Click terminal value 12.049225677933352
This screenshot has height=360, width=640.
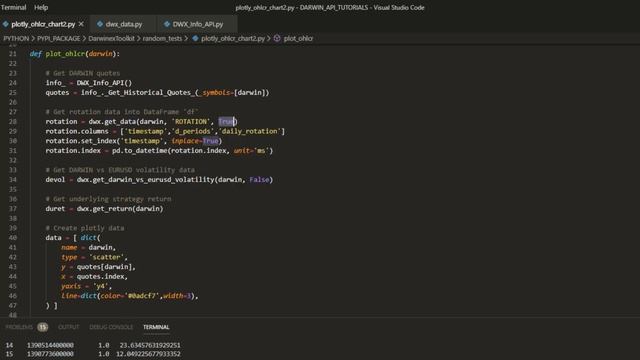148,354
